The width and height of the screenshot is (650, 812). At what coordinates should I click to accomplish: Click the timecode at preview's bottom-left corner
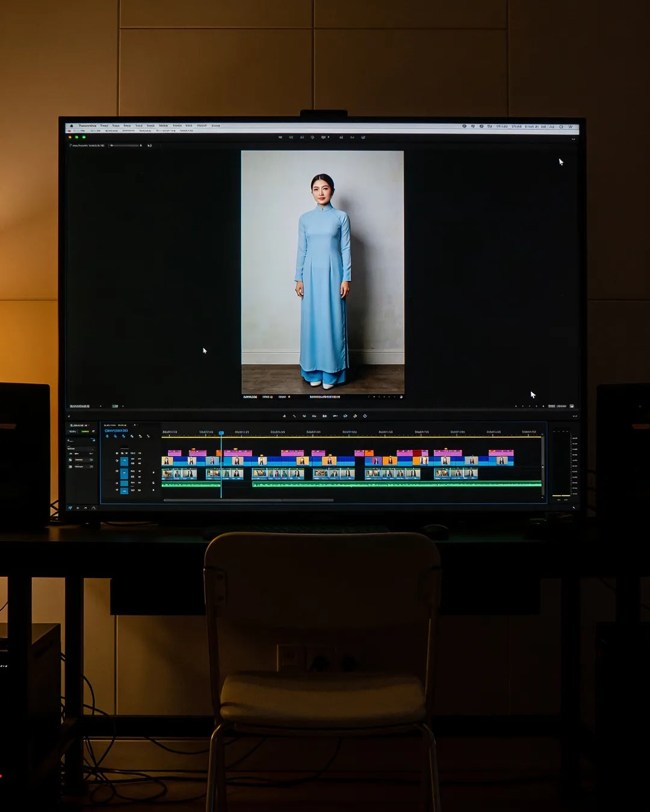tap(250, 397)
